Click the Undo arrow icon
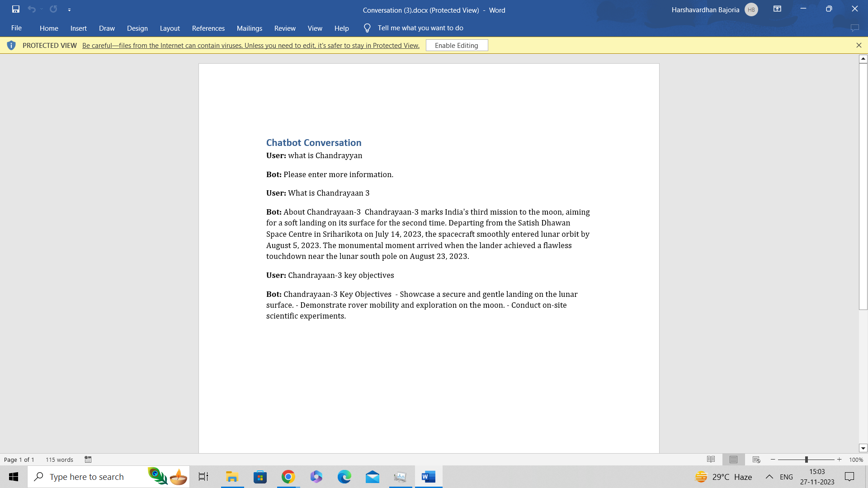Screen dimensions: 868x488 click(31, 9)
